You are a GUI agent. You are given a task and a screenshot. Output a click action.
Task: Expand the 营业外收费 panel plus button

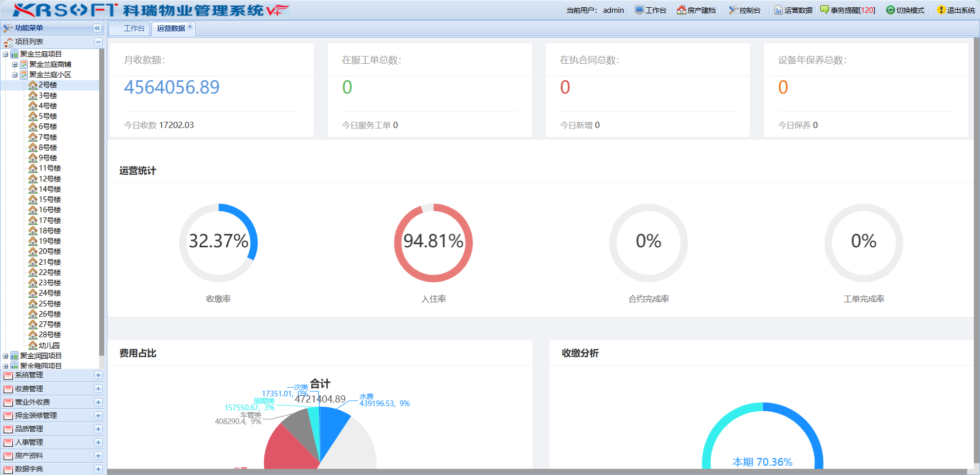(x=98, y=402)
